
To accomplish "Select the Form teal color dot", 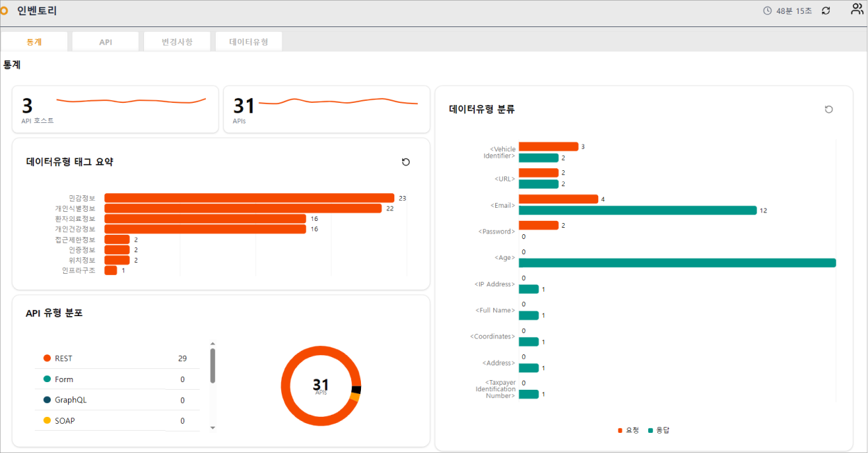I will pos(47,379).
